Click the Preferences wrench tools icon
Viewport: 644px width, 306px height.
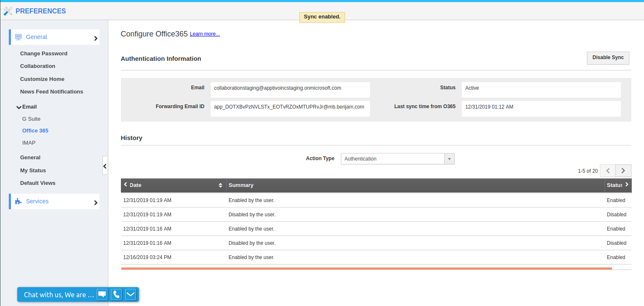pos(8,11)
